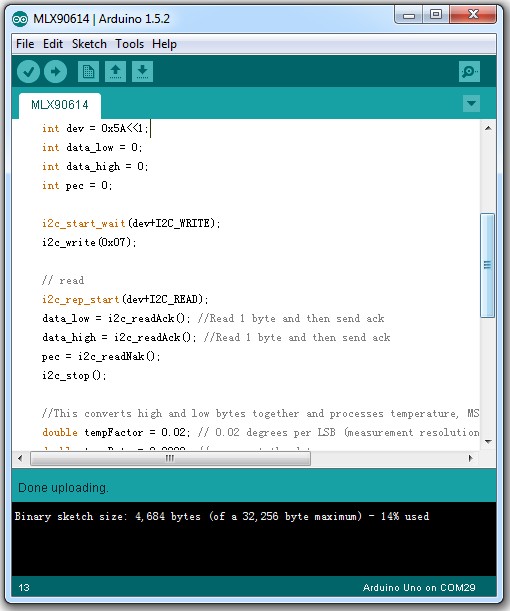Click the Upload arrow button
Image resolution: width=510 pixels, height=611 pixels.
[x=55, y=72]
